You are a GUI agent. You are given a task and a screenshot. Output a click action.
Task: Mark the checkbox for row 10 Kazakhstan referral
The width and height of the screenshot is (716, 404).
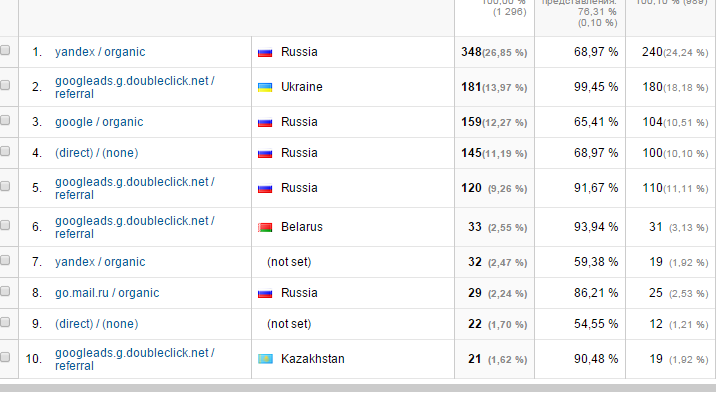tap(6, 358)
